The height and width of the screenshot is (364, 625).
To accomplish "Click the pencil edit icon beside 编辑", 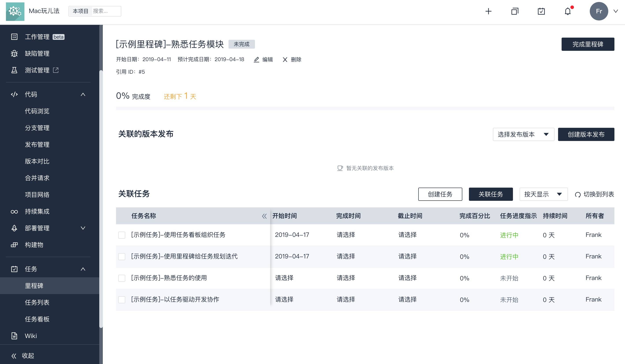I will click(x=256, y=59).
